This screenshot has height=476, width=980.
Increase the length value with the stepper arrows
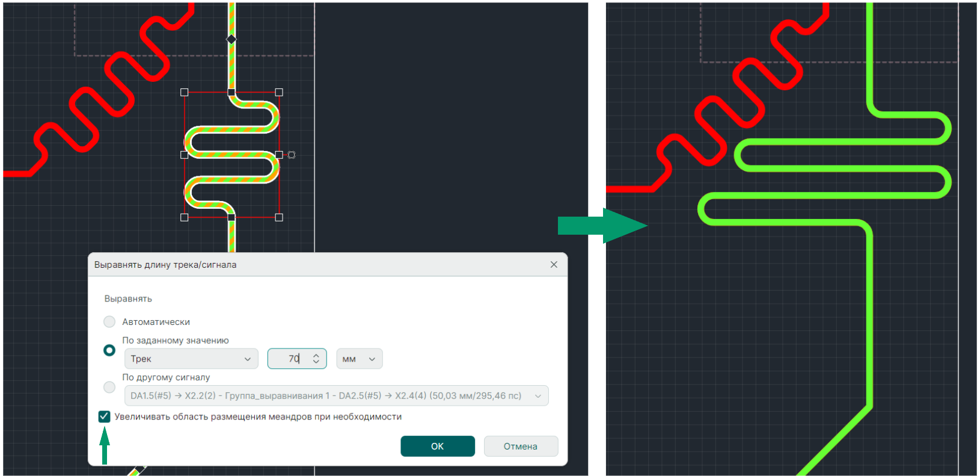[316, 355]
